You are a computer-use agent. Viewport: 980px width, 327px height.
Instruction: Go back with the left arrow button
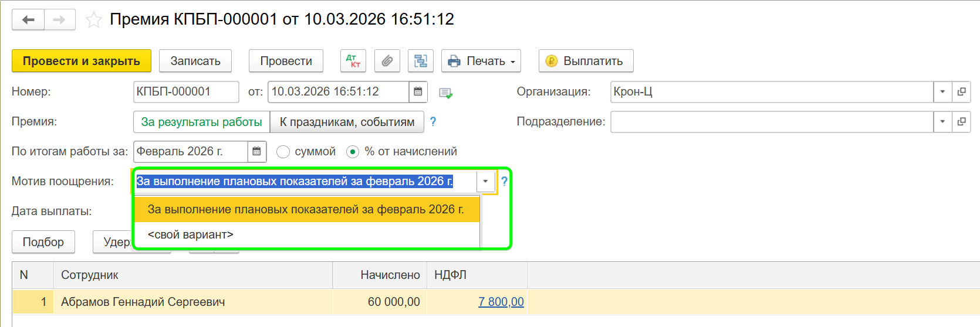28,20
